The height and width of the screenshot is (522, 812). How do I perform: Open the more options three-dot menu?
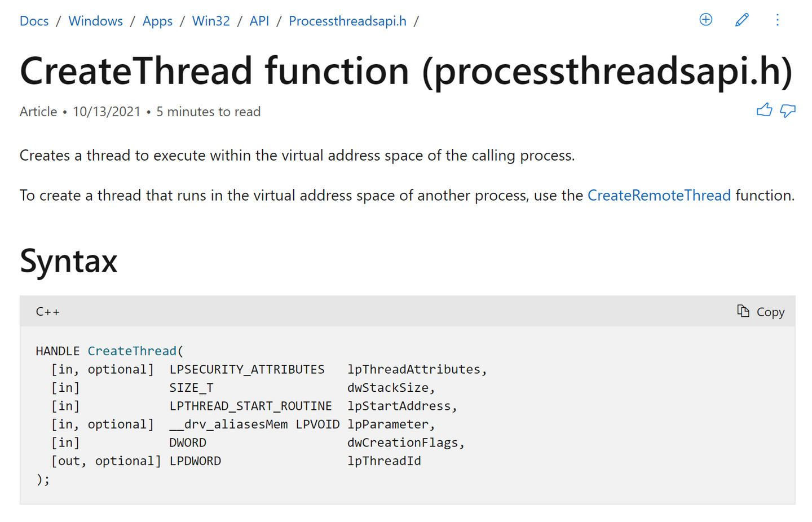tap(778, 20)
